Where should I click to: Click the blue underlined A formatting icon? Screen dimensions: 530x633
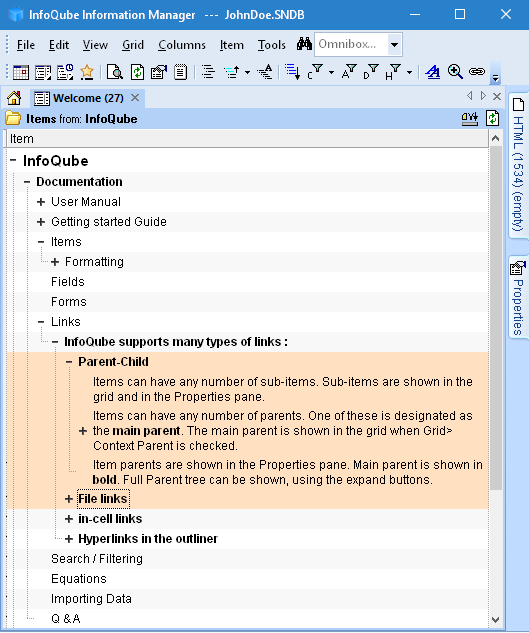point(433,72)
